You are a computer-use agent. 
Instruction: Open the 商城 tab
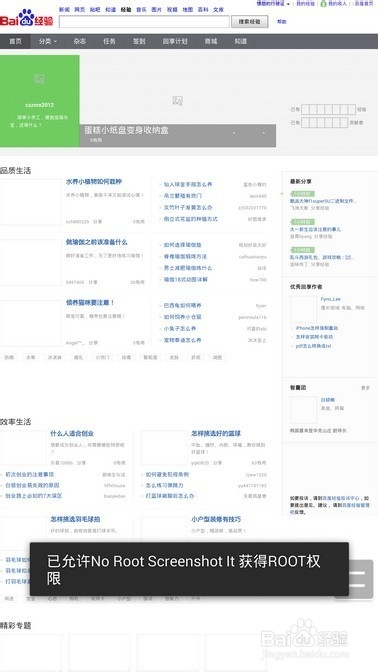211,41
